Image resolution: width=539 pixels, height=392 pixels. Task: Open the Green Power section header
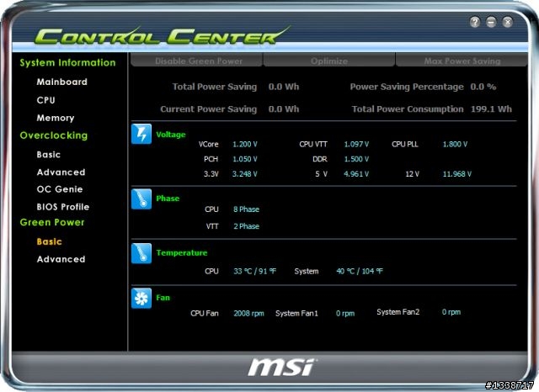[x=52, y=222]
